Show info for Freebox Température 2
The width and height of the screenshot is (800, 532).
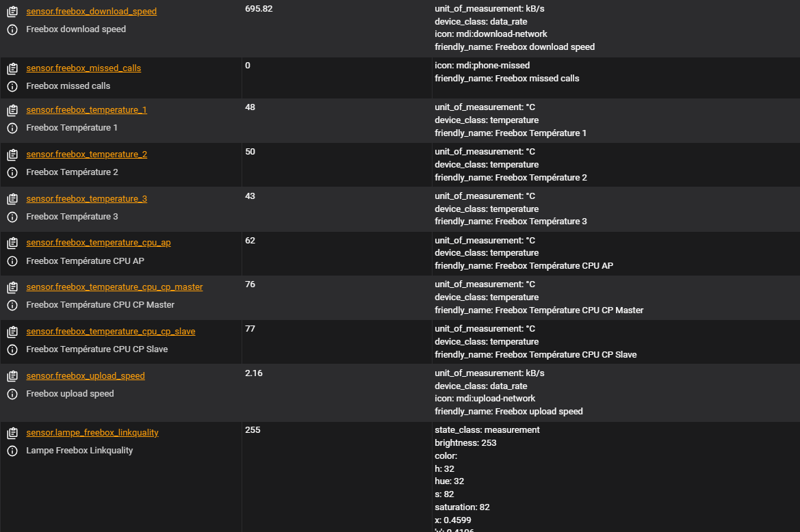click(12, 172)
